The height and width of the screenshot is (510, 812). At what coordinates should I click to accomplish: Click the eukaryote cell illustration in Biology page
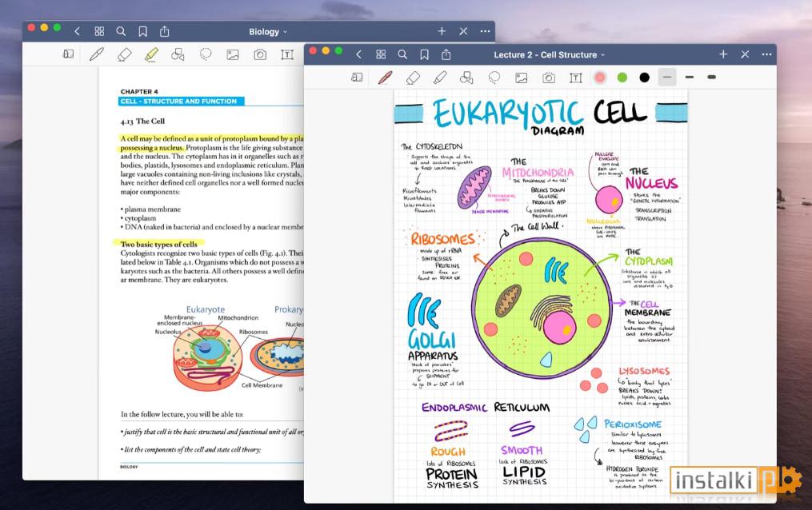(x=206, y=358)
